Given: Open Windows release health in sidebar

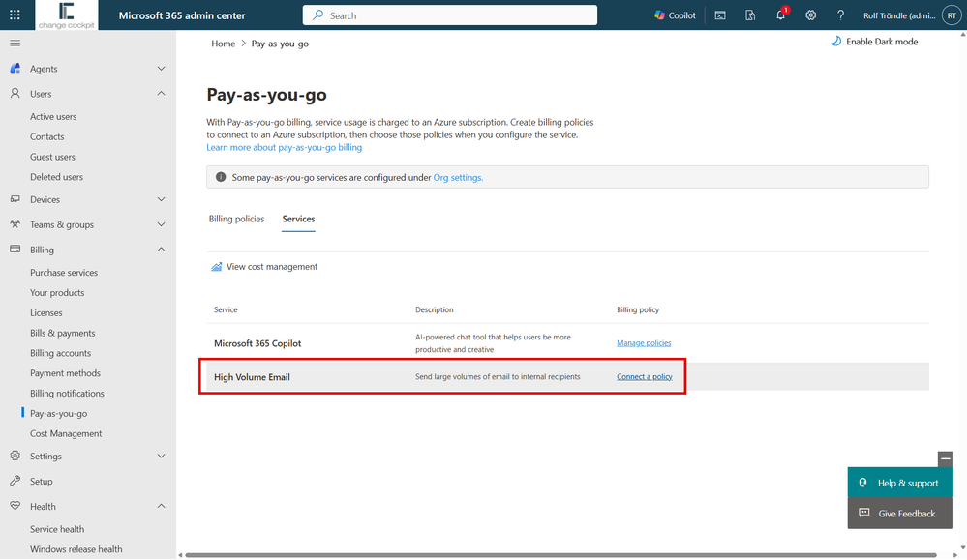Looking at the screenshot, I should 76,549.
